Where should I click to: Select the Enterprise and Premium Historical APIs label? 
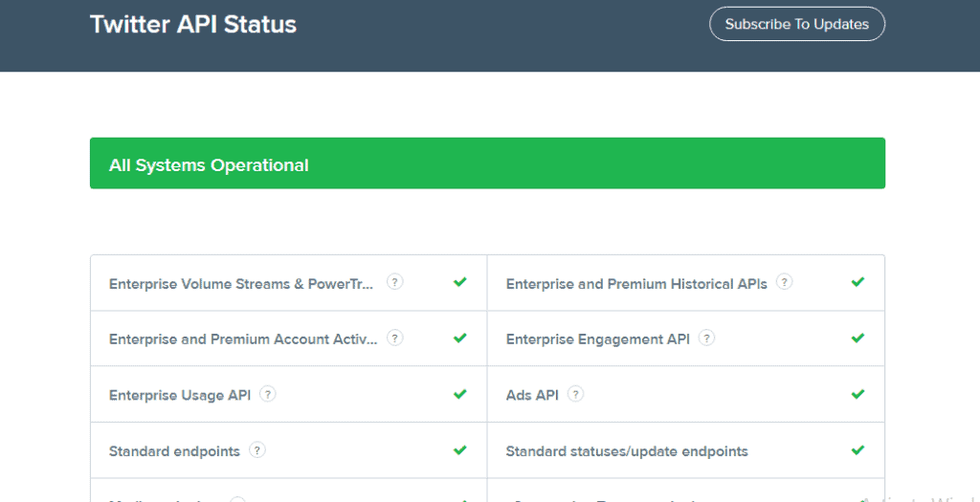coord(636,284)
